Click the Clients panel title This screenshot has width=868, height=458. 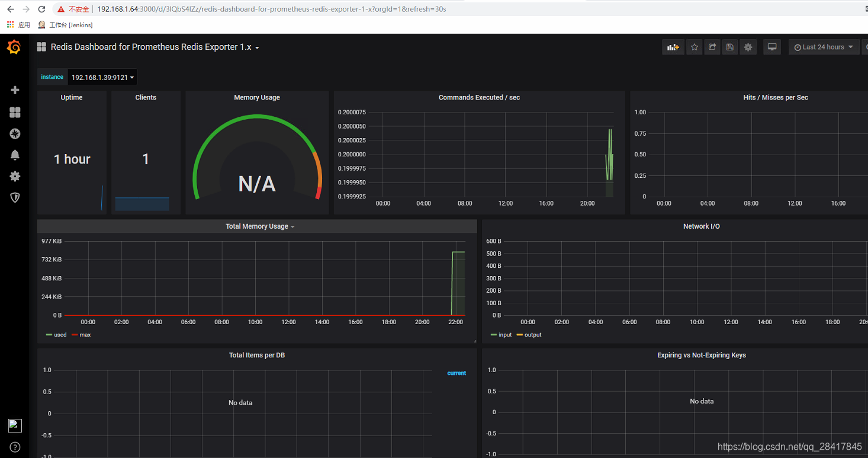[146, 98]
